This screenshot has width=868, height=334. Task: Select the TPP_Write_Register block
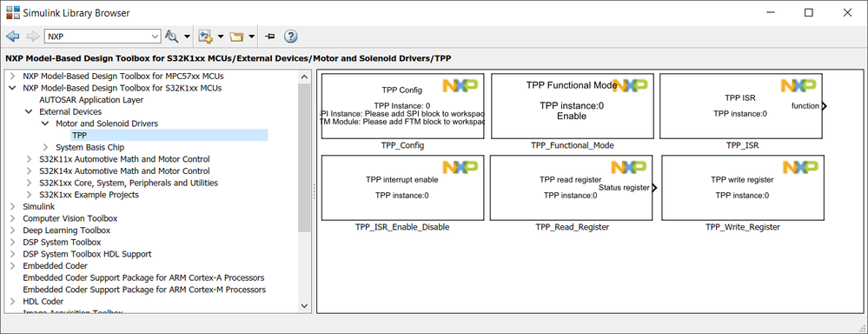(x=742, y=188)
